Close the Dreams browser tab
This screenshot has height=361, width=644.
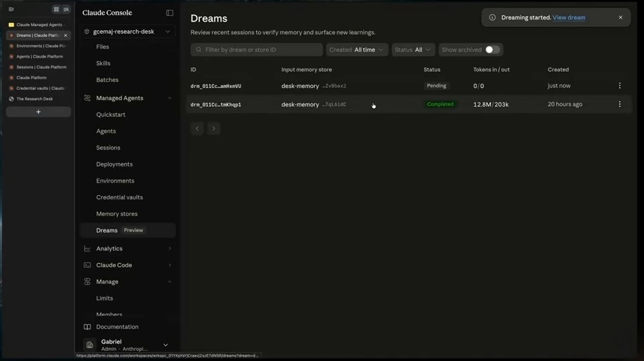point(66,36)
